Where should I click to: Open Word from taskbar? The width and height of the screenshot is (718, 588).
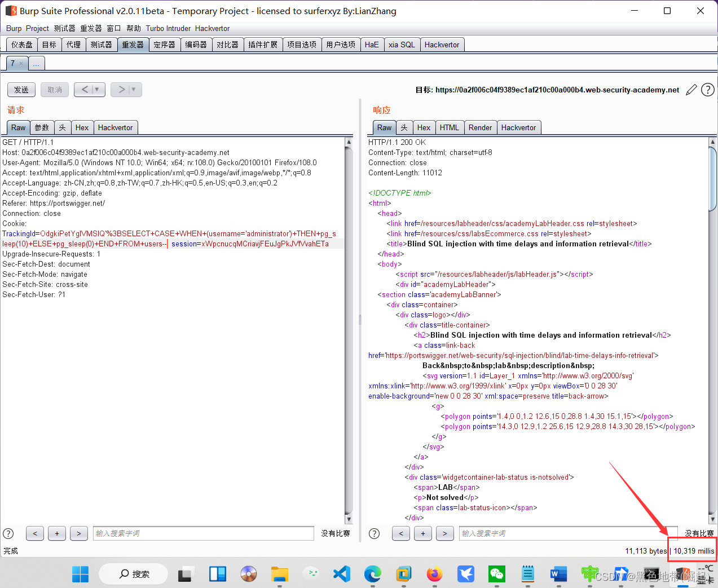(558, 574)
